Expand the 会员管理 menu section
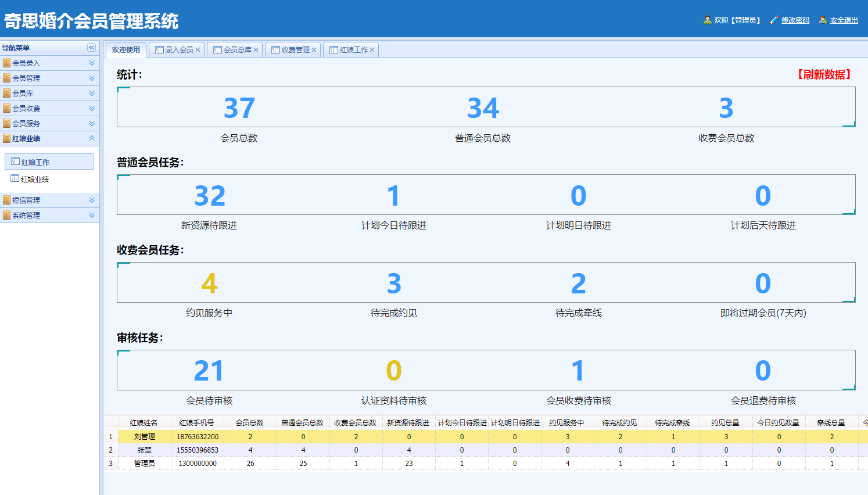The width and height of the screenshot is (868, 495). pyautogui.click(x=92, y=78)
